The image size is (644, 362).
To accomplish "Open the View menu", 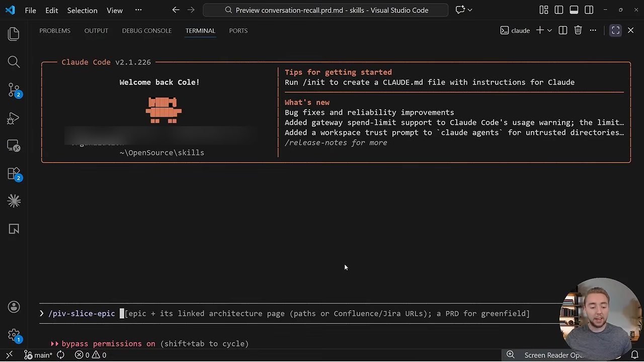I will [x=115, y=10].
